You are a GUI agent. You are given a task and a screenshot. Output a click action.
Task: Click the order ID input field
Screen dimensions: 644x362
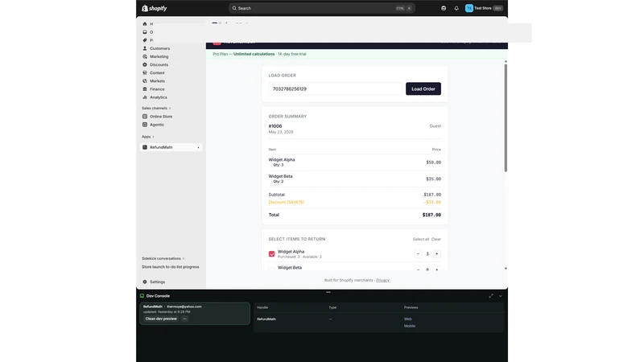[335, 88]
